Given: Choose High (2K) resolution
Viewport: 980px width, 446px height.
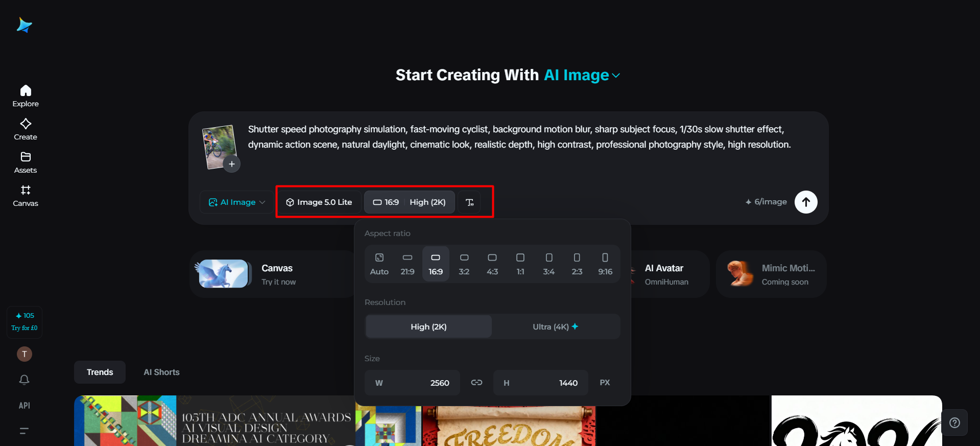Looking at the screenshot, I should (429, 326).
